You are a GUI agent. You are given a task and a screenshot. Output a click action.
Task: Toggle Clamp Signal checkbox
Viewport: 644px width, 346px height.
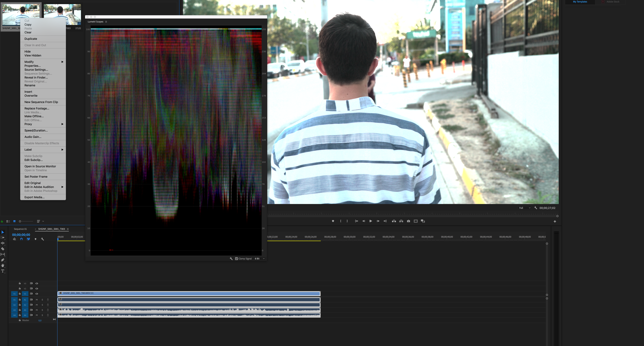coord(237,259)
